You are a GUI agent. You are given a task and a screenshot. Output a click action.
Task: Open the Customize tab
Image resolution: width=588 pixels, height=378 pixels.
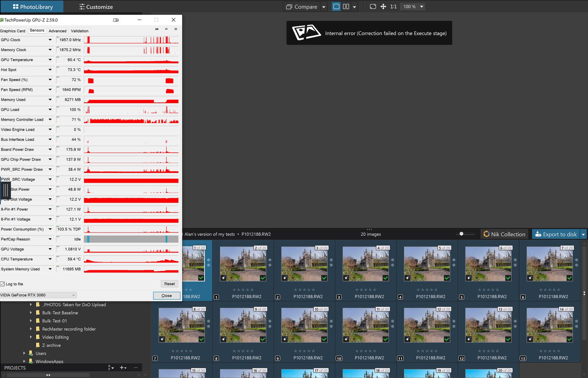coord(96,7)
